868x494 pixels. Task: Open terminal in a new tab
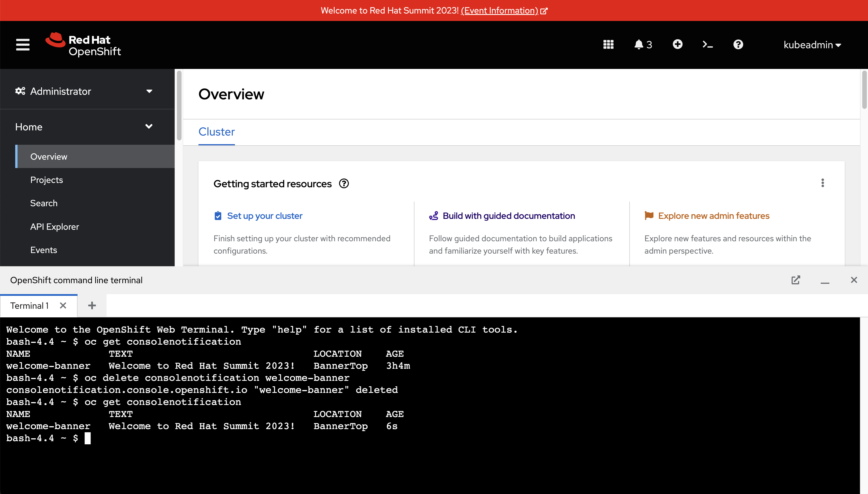[796, 280]
